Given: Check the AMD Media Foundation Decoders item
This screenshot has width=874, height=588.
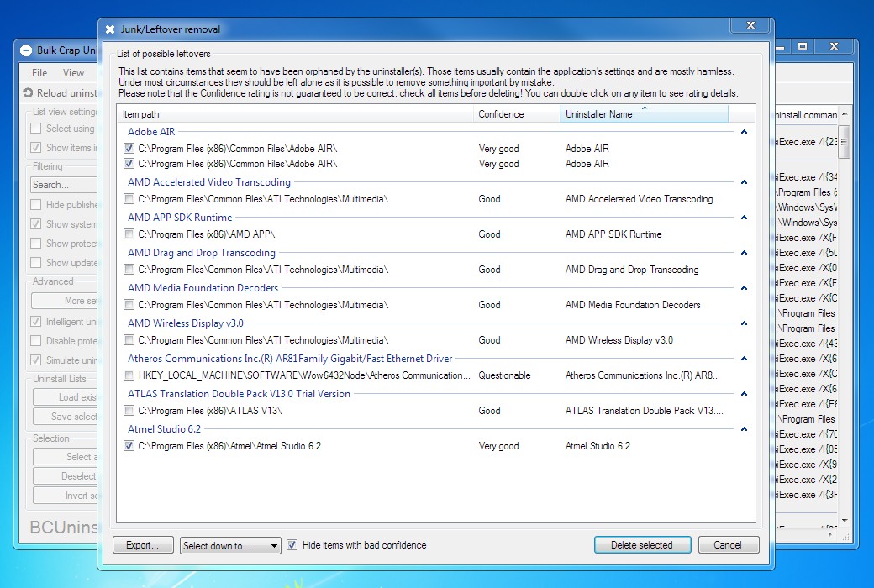Looking at the screenshot, I should [x=129, y=304].
